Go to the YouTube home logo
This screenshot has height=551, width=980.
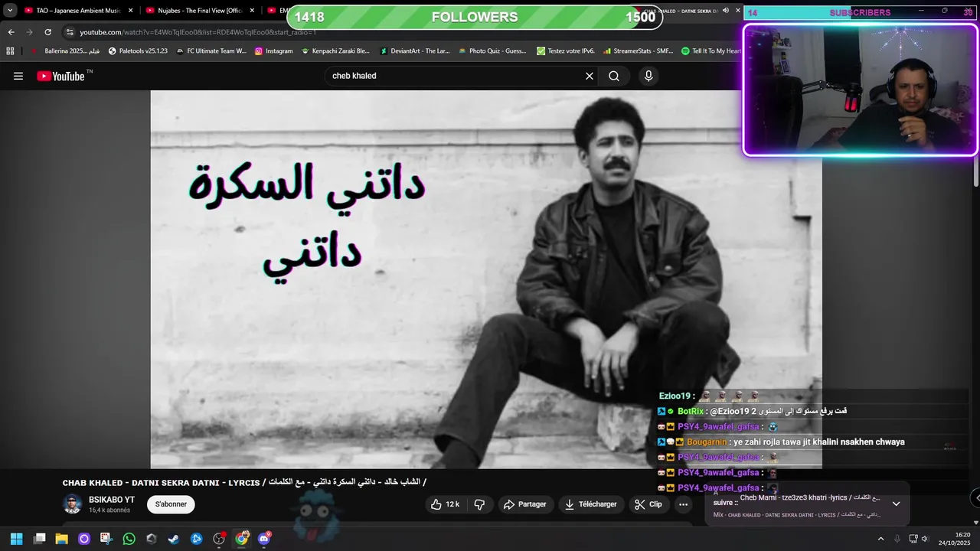(x=61, y=76)
